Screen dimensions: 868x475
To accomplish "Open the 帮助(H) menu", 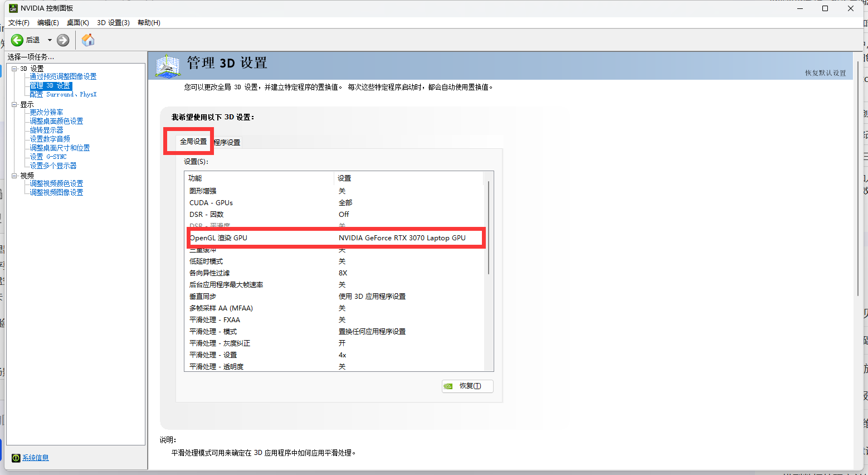I will click(149, 23).
